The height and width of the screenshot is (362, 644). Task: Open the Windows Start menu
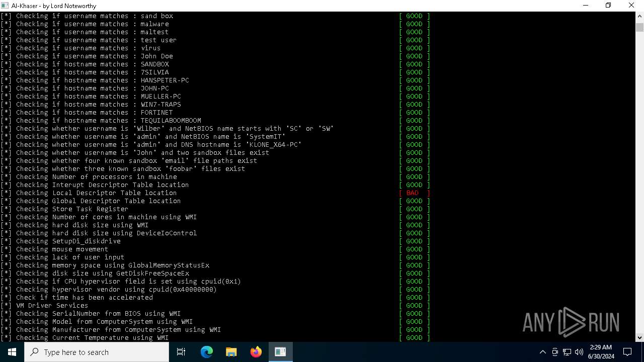click(12, 352)
